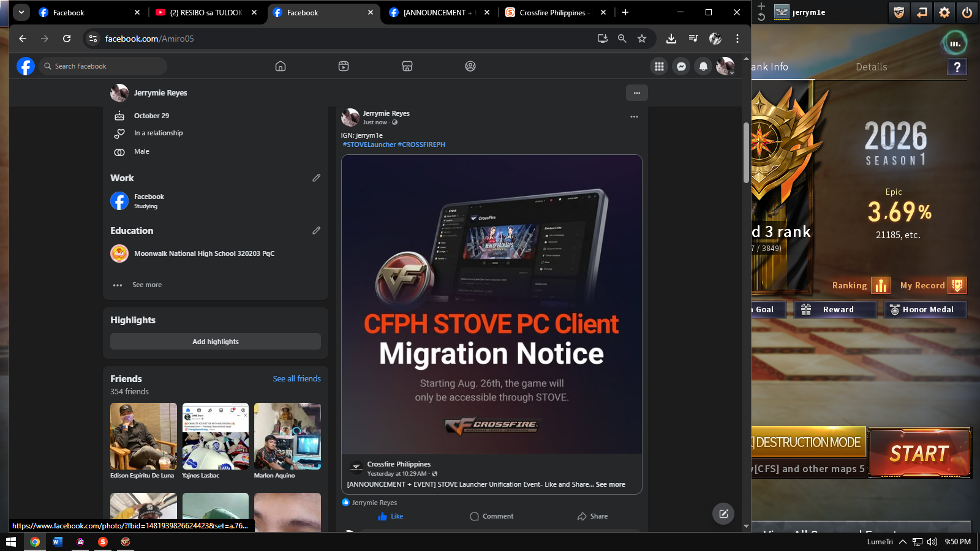
Task: Click the Add highlights button
Action: pyautogui.click(x=216, y=342)
